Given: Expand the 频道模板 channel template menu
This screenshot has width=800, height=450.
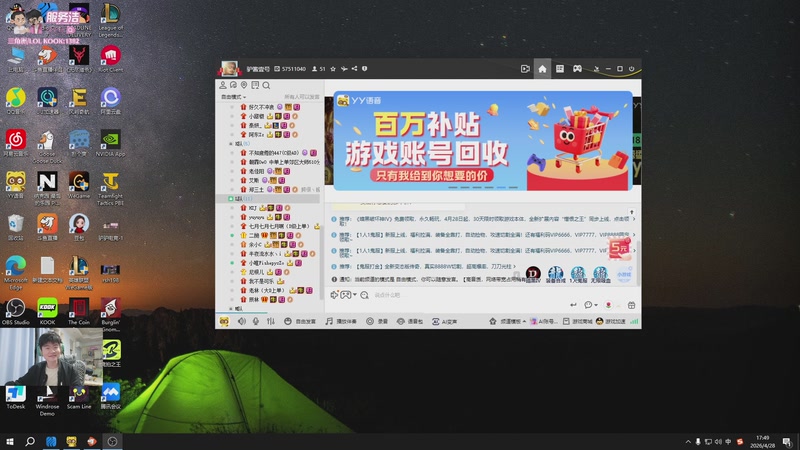Looking at the screenshot, I should pyautogui.click(x=508, y=321).
